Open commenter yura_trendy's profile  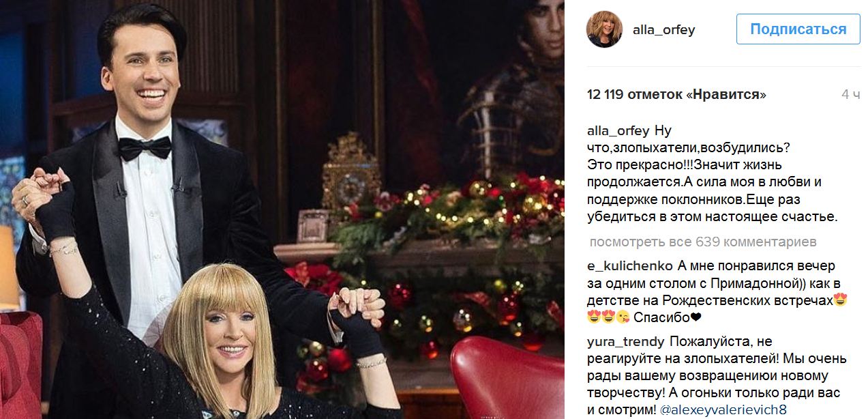625,341
